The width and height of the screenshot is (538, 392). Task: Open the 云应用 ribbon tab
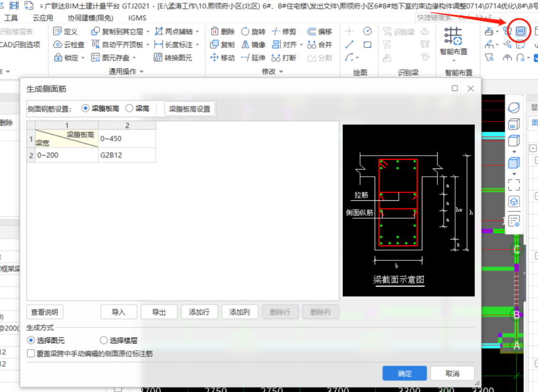[43, 18]
